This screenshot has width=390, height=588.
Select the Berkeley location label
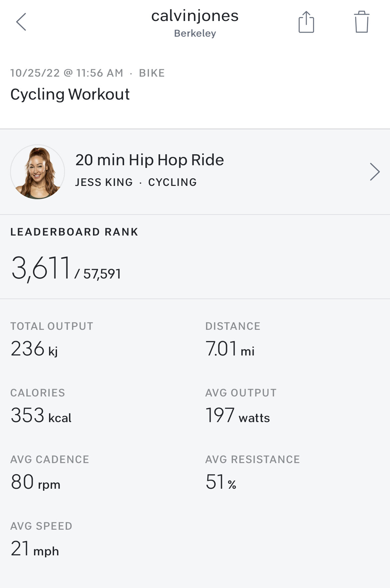[195, 33]
